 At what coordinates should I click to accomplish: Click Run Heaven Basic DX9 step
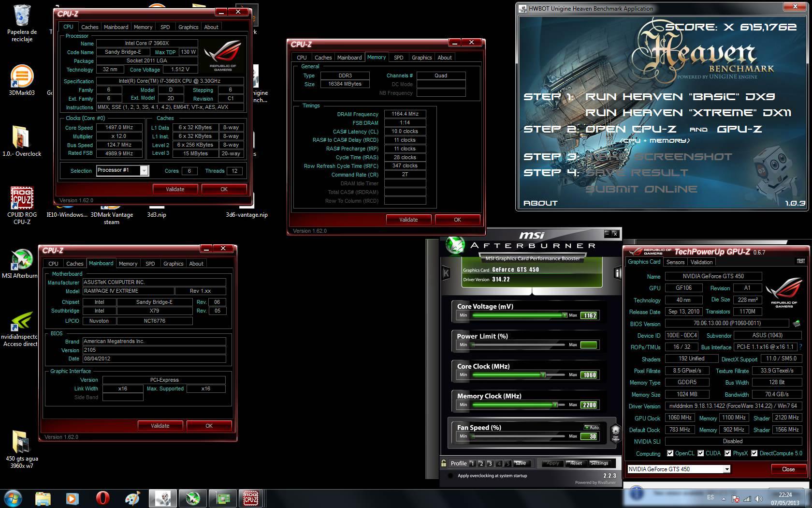(680, 97)
